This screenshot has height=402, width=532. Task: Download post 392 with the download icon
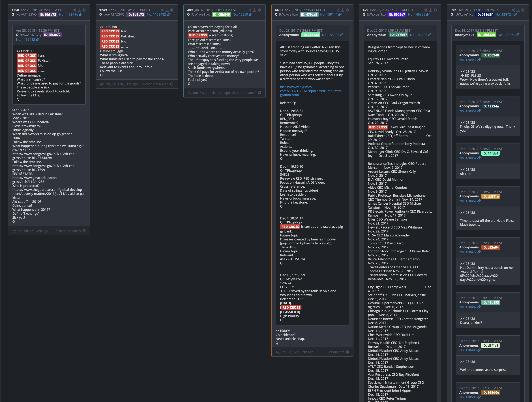click(x=518, y=10)
